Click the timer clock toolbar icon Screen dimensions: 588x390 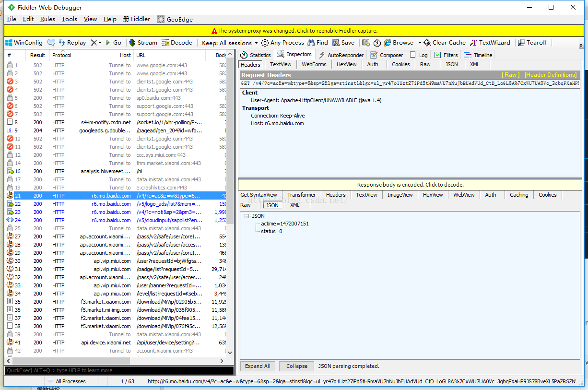tap(377, 43)
